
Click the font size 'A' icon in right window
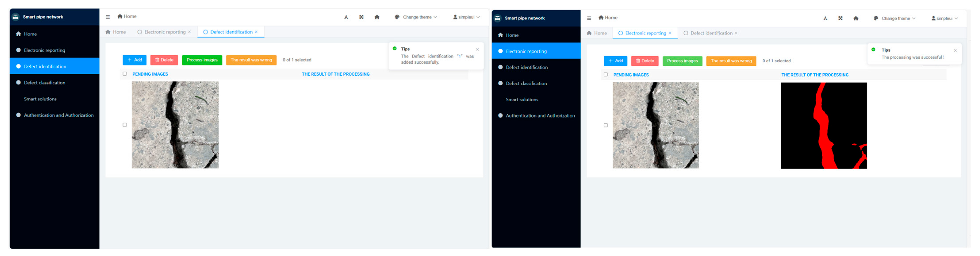(825, 18)
